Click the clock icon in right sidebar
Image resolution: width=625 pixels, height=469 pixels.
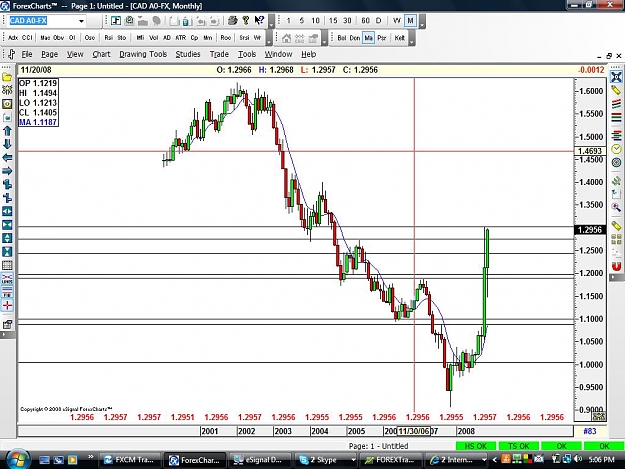[x=616, y=149]
